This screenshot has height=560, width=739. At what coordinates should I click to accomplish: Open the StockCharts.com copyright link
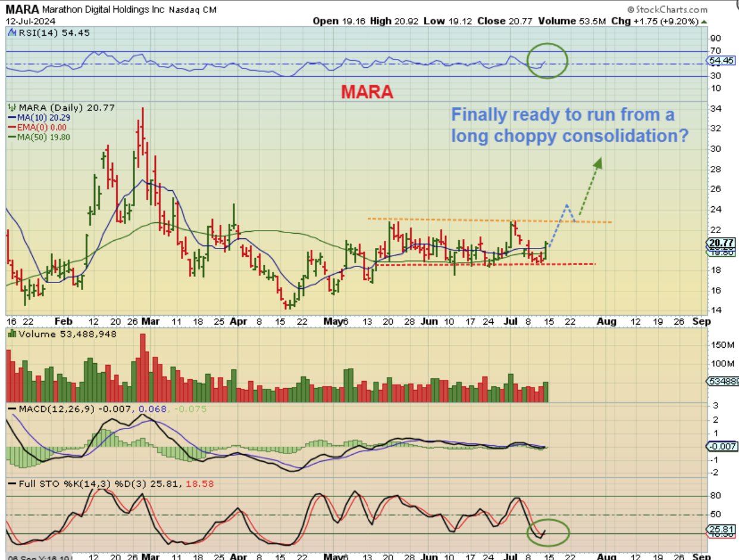(666, 10)
